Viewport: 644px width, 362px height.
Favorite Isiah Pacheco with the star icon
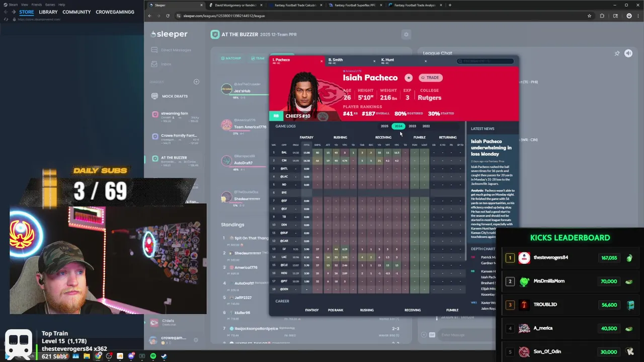pos(409,78)
